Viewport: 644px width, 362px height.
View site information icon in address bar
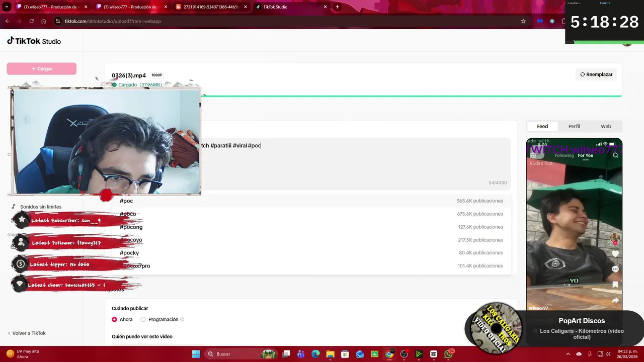tap(58, 21)
